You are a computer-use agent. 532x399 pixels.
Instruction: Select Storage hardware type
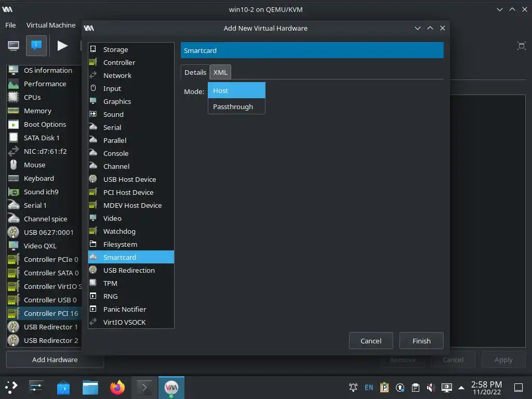pos(131,49)
